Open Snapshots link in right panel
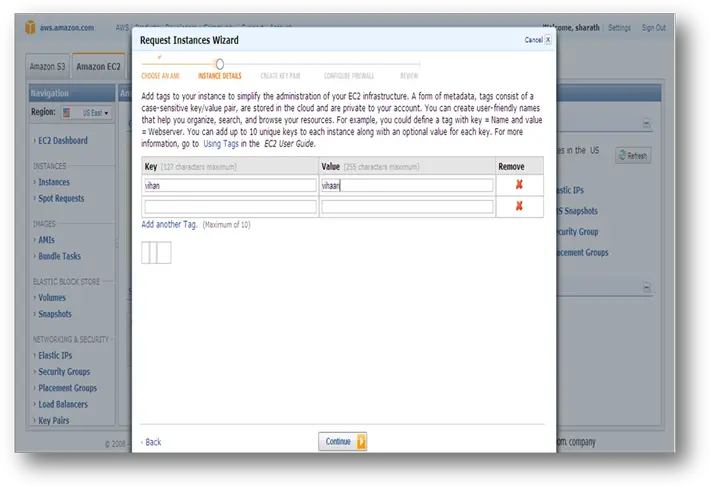 coord(577,211)
